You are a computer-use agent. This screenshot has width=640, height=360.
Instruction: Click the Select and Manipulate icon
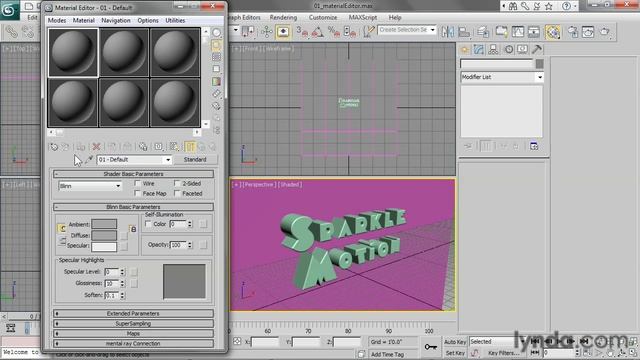[267, 32]
